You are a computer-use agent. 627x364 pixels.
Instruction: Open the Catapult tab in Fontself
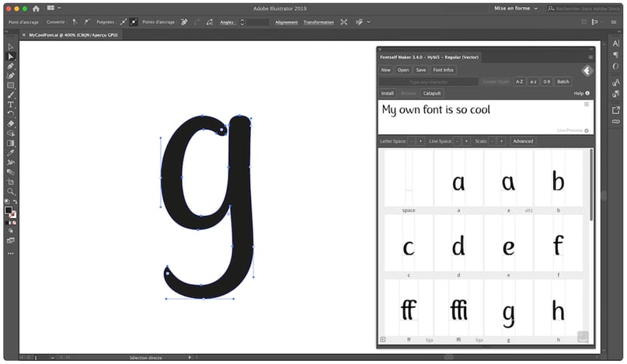432,93
